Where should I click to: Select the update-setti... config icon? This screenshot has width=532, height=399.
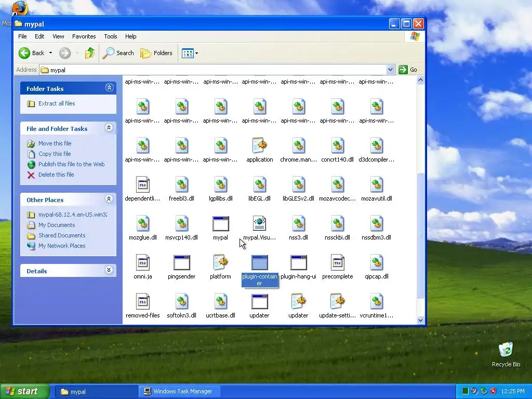[x=338, y=302]
